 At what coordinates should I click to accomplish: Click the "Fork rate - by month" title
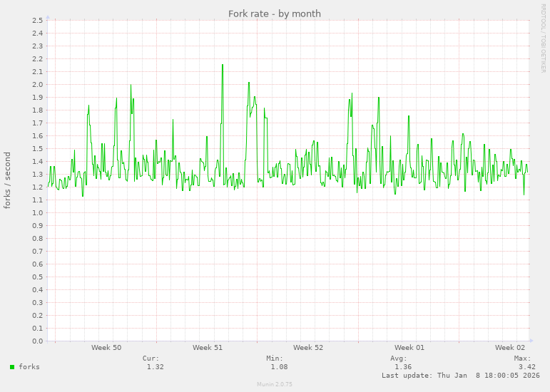[275, 14]
